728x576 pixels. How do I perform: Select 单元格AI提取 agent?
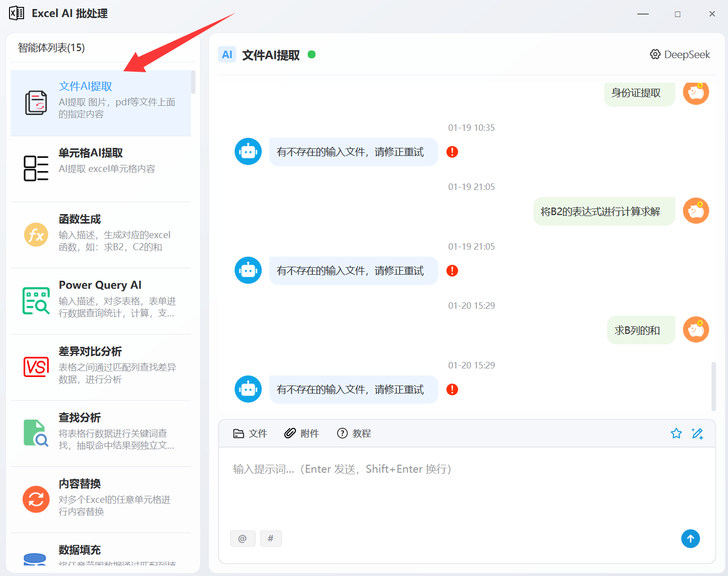click(101, 168)
